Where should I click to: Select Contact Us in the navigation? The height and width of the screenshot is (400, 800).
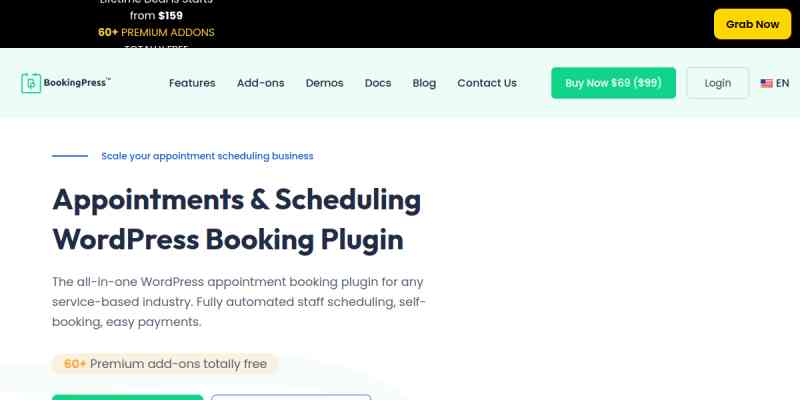(x=487, y=83)
